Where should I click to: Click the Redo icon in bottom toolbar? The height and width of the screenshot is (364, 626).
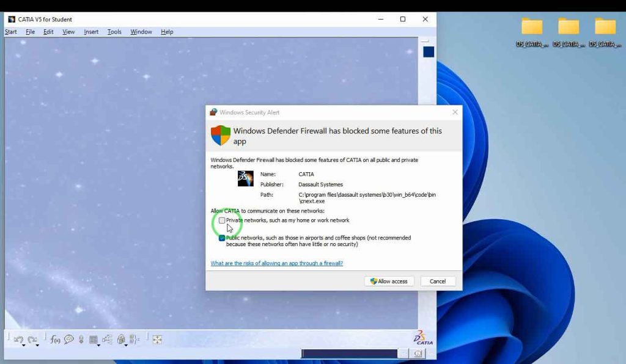[32, 340]
